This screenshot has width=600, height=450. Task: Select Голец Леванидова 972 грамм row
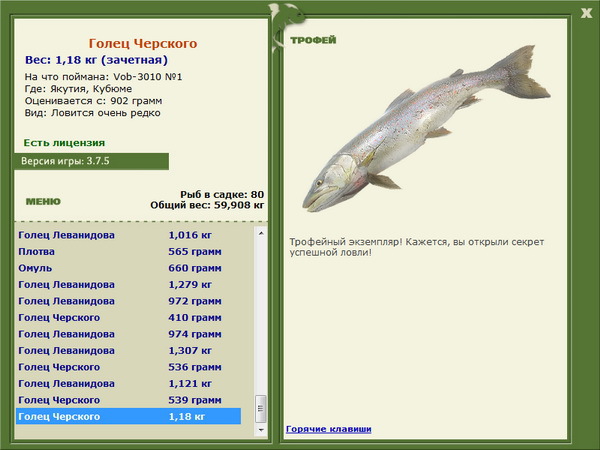[x=128, y=301]
